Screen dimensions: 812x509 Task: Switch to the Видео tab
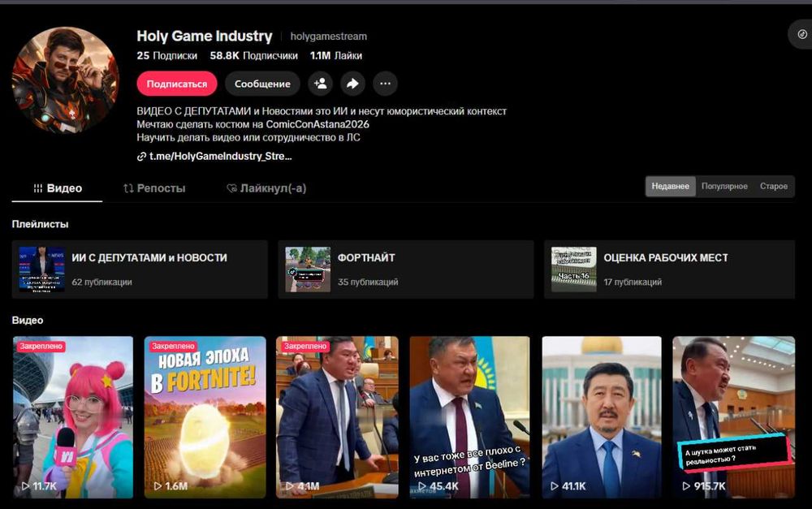[x=58, y=188]
